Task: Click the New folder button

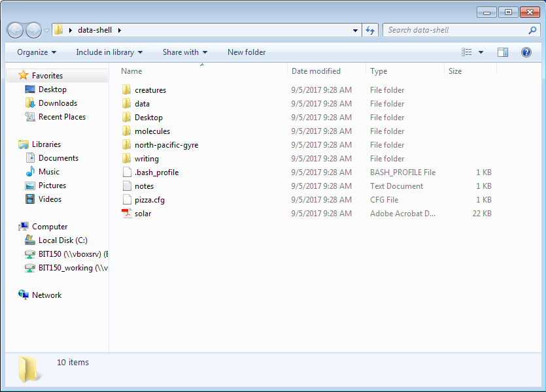Action: pos(247,52)
